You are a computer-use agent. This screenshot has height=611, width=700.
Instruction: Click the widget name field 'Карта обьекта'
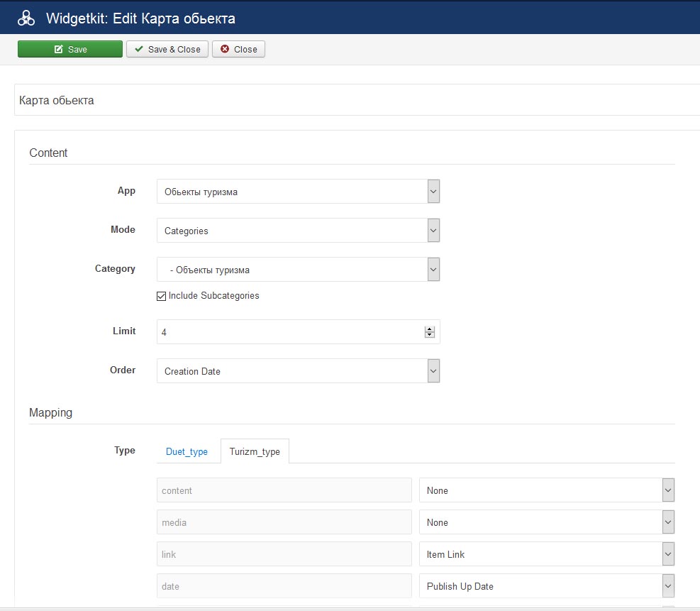click(355, 100)
